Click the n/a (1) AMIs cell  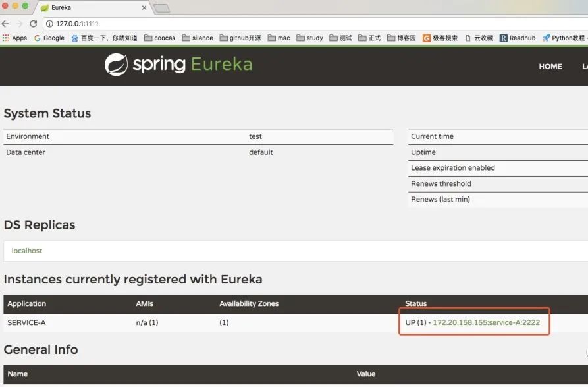tap(147, 322)
